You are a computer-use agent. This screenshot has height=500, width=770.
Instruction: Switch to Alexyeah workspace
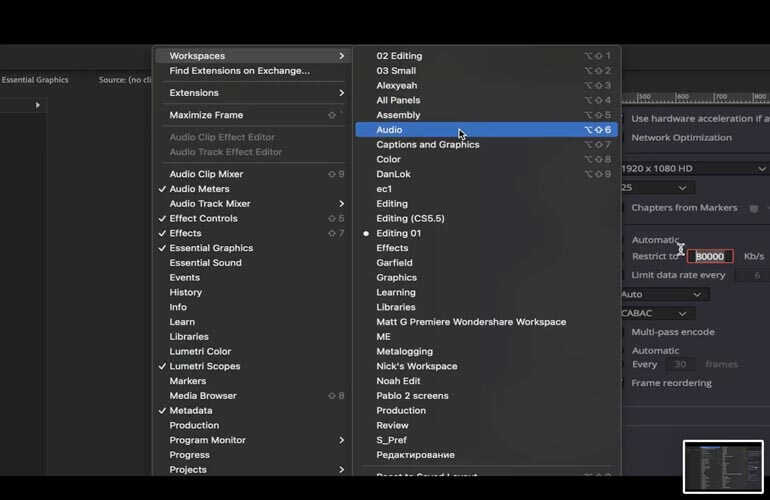click(487, 85)
